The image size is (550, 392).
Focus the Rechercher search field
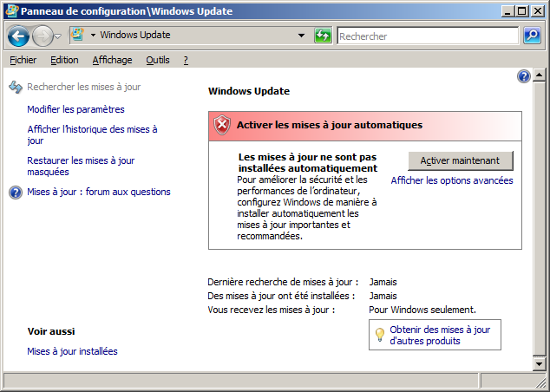[428, 36]
